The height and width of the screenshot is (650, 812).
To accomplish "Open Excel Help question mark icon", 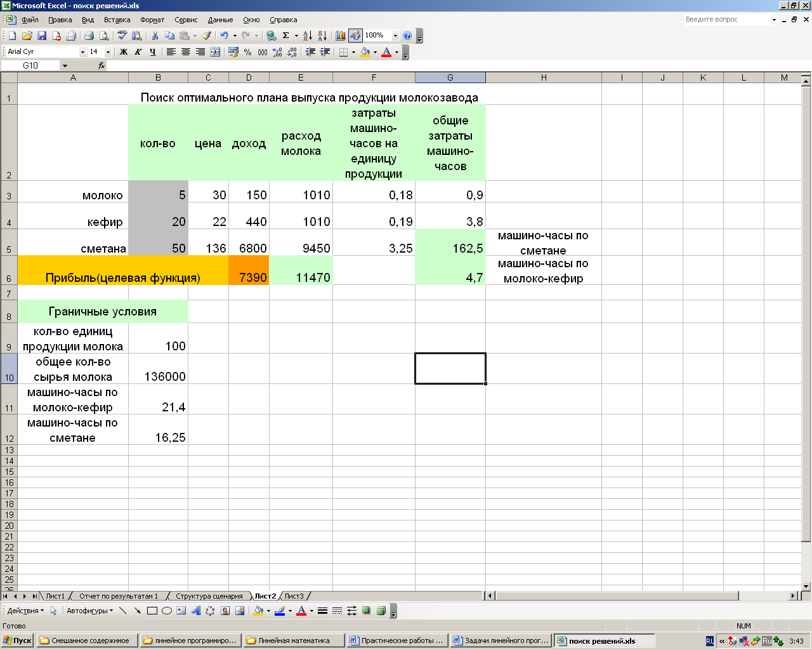I will [x=407, y=36].
